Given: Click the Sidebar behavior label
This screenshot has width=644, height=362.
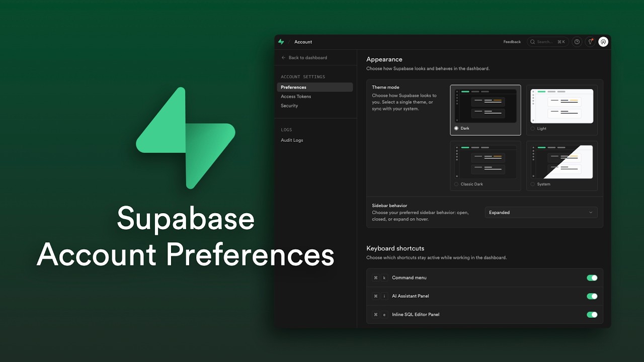Looking at the screenshot, I should 389,206.
